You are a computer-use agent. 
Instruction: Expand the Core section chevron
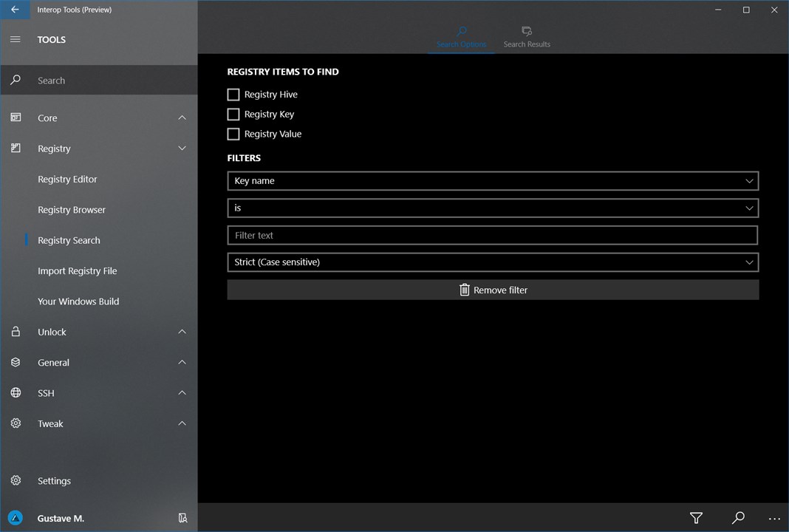click(182, 117)
